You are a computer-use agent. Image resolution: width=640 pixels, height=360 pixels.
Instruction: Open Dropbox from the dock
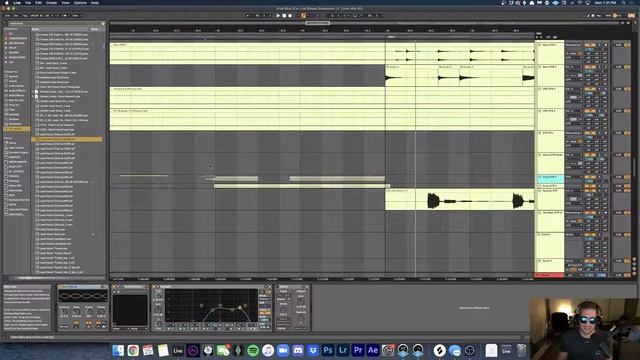(x=313, y=350)
